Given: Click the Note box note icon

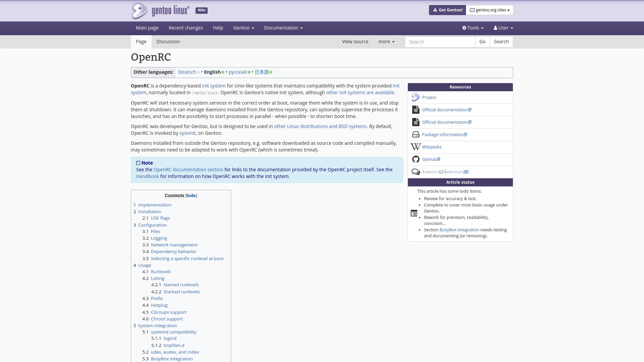Looking at the screenshot, I should tap(138, 163).
